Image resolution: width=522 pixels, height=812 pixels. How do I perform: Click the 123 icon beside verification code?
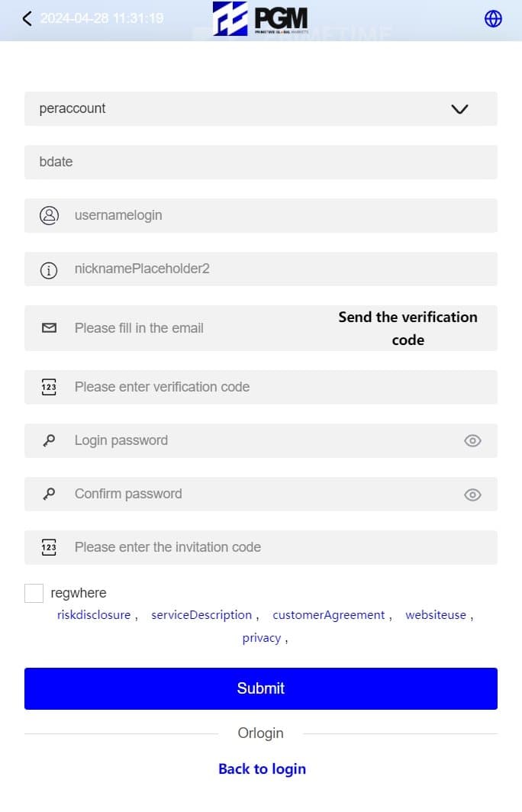click(x=49, y=387)
